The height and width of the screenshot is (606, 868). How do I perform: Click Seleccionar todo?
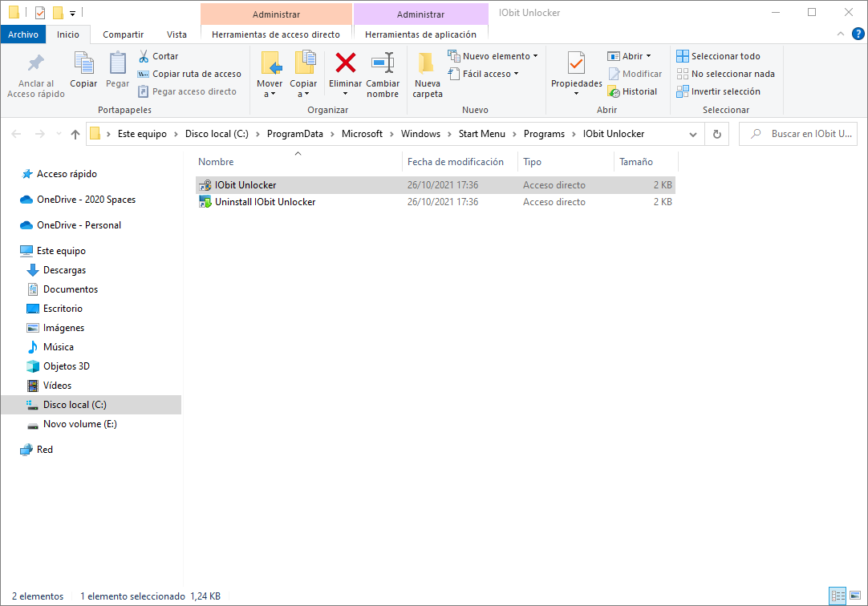coord(719,56)
